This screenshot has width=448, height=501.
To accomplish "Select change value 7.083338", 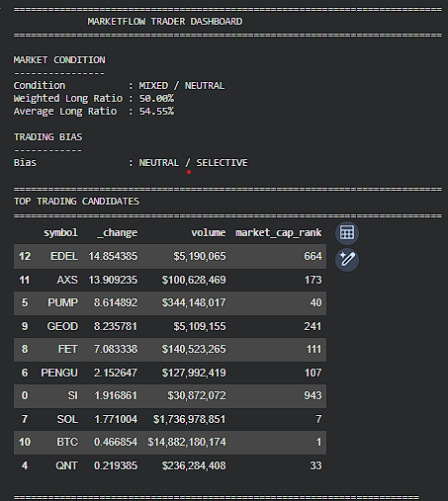I will 116,349.
